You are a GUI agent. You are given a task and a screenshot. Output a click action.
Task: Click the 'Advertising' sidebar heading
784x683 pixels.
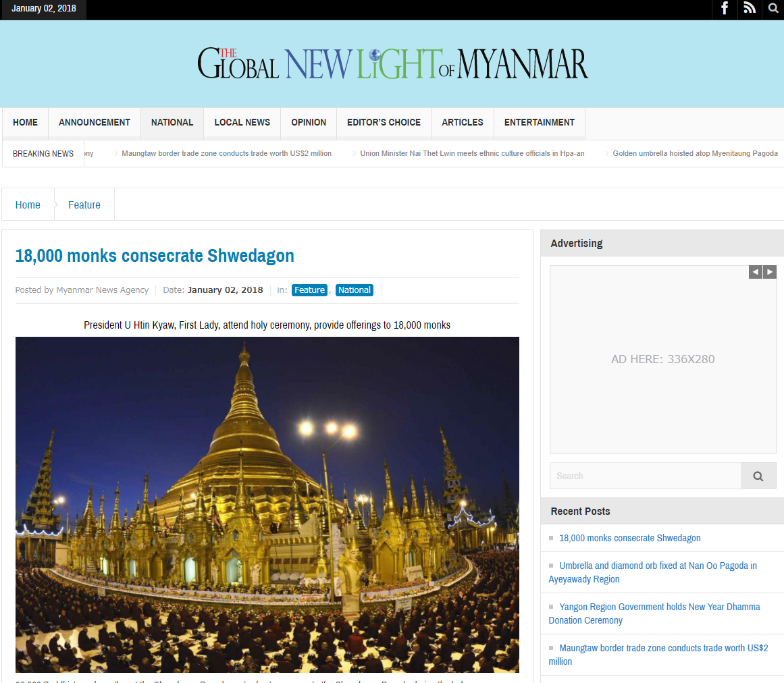pos(577,244)
